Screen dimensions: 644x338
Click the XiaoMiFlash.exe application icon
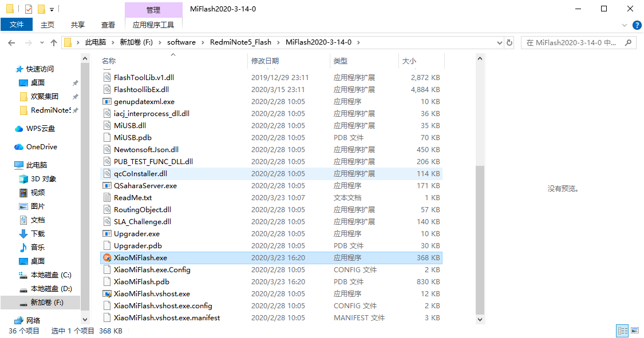(x=106, y=258)
